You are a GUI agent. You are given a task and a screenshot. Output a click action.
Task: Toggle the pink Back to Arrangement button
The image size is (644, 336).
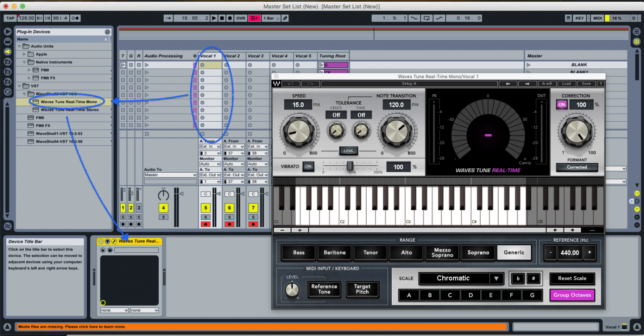[255, 18]
